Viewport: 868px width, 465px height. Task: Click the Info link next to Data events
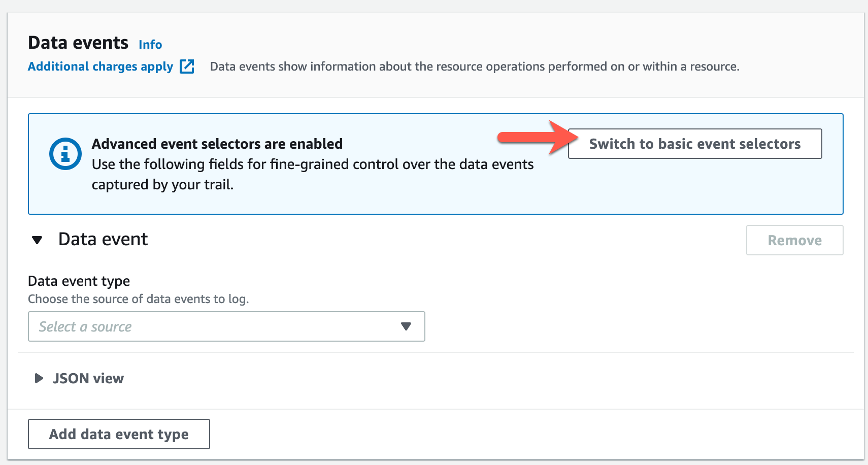[150, 45]
